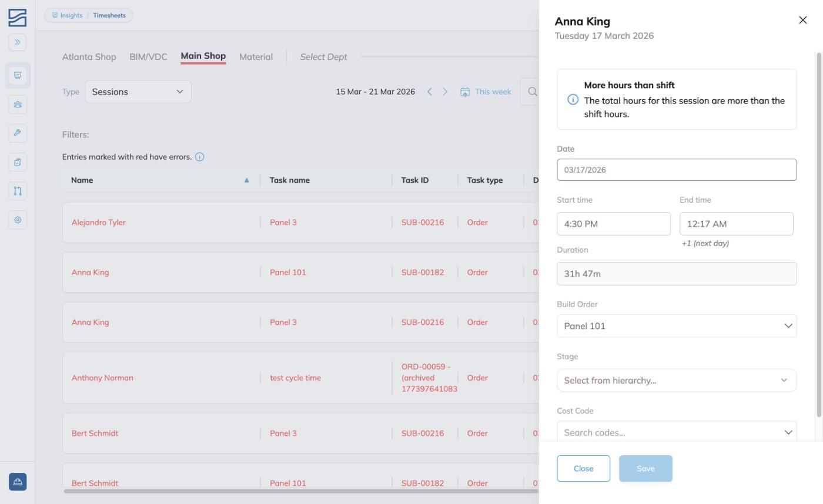Click the ORD-00059 archived task ID
823x504 pixels.
[x=429, y=378]
